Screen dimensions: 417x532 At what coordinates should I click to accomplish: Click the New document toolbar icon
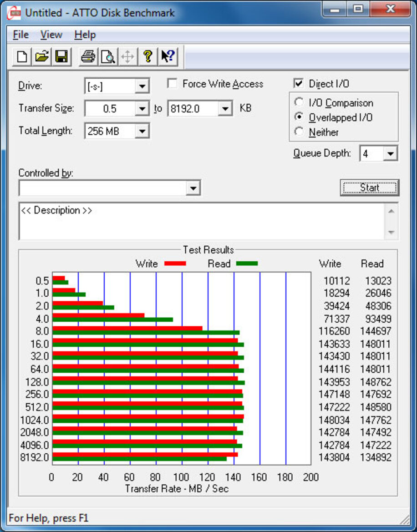[22, 56]
